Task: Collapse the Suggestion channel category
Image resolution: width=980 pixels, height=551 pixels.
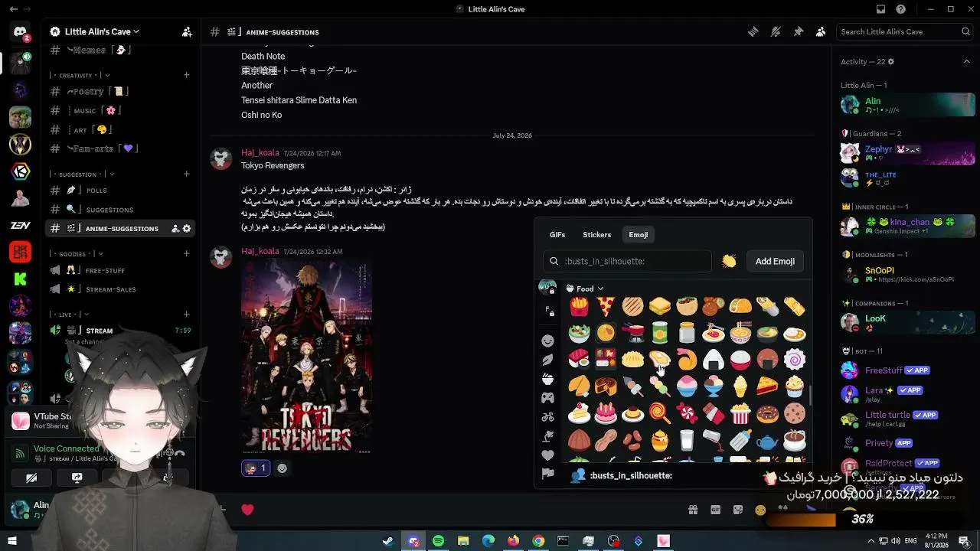Action: [82, 174]
